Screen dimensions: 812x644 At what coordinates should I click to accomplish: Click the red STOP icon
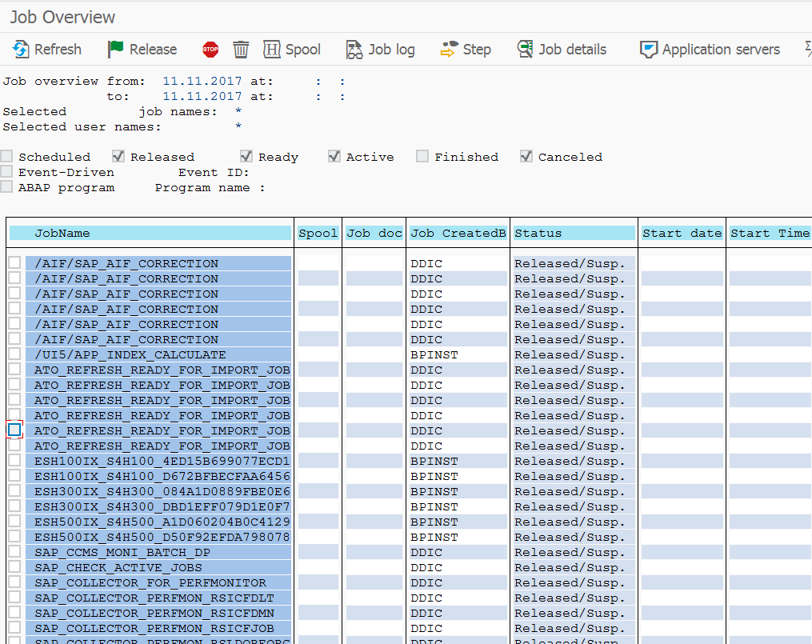(210, 50)
